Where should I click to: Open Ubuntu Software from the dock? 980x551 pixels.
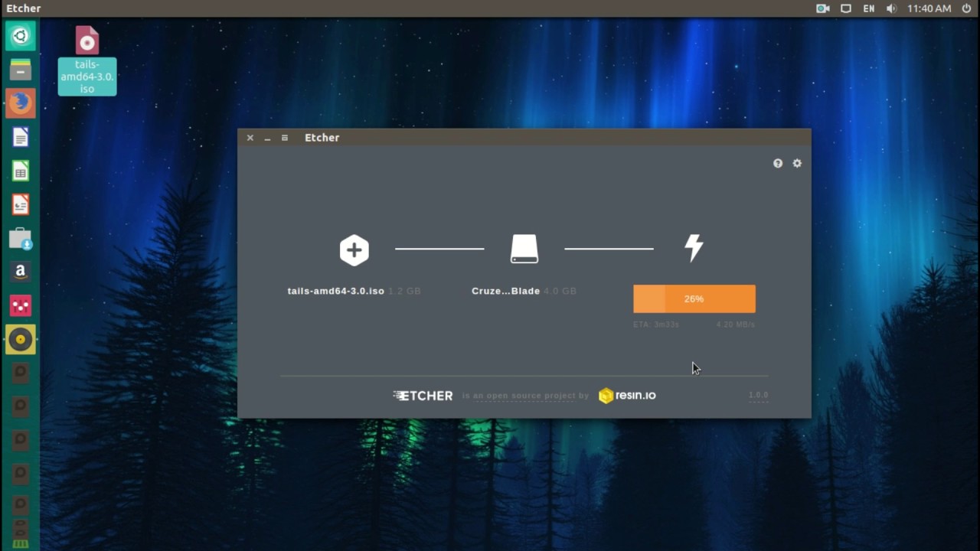tap(21, 238)
